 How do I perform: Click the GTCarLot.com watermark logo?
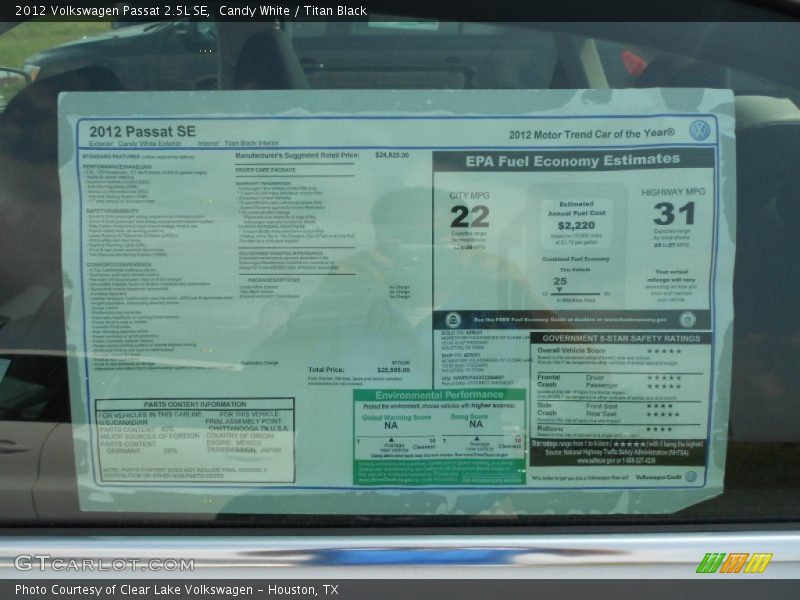104,564
